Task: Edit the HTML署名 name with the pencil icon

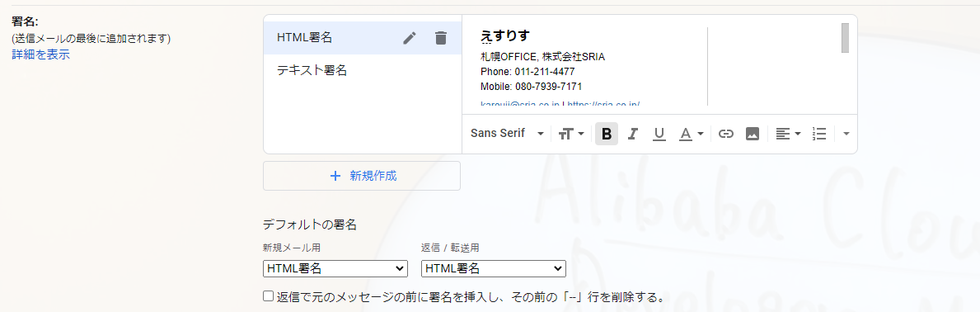Action: click(410, 38)
